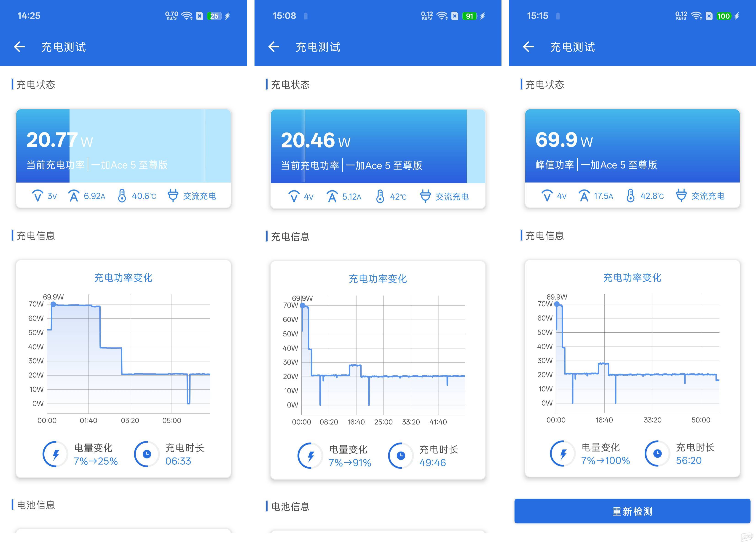Viewport: 756px width, 544px height.
Task: Tap thermometer icon beside 42°C
Action: [380, 197]
